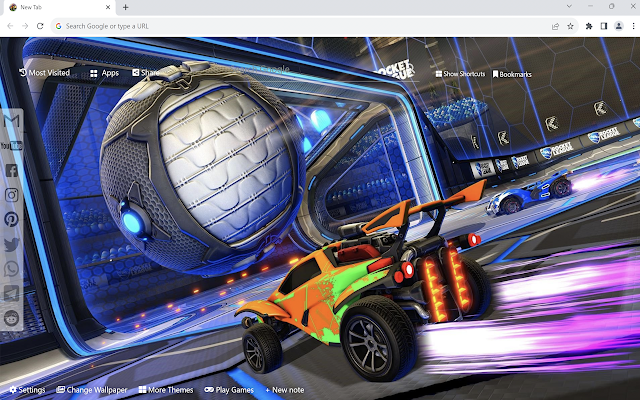Open the Apps menu
Viewport: 640px width, 400px height.
(x=104, y=73)
